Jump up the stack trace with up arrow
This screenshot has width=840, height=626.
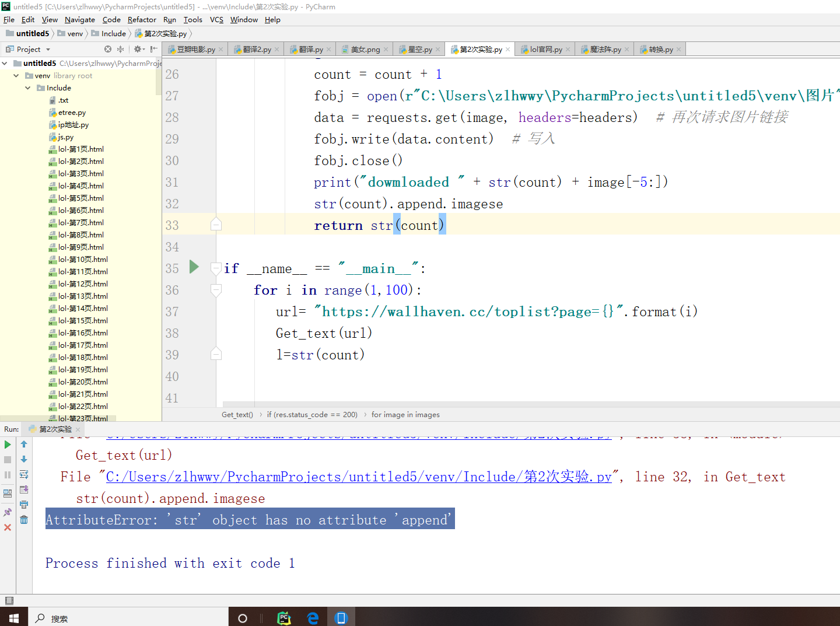(23, 444)
